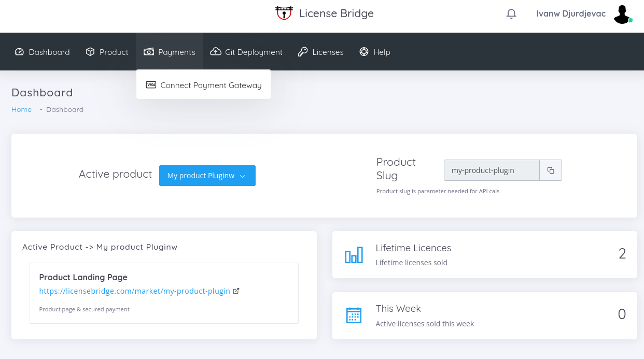Screen dimensions: 644x359
Task: Click the Dashboard page heading
Action: 42,92
